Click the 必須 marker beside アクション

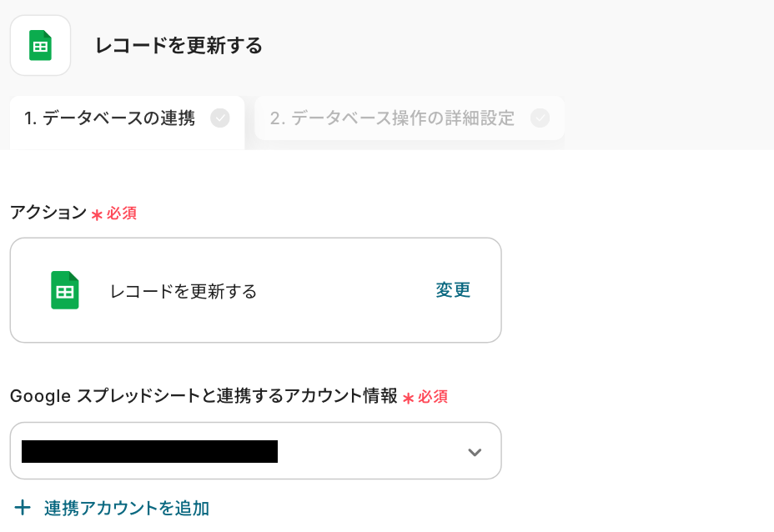[x=122, y=213]
